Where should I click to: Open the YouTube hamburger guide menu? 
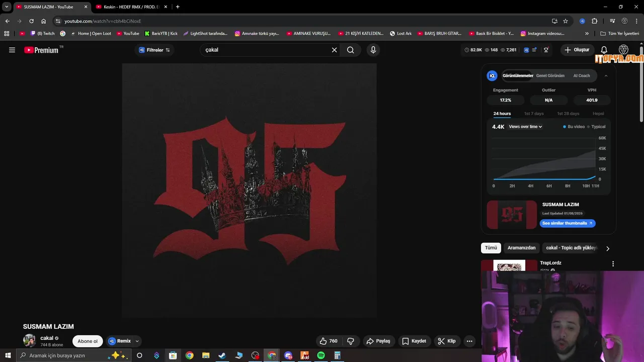tap(12, 50)
